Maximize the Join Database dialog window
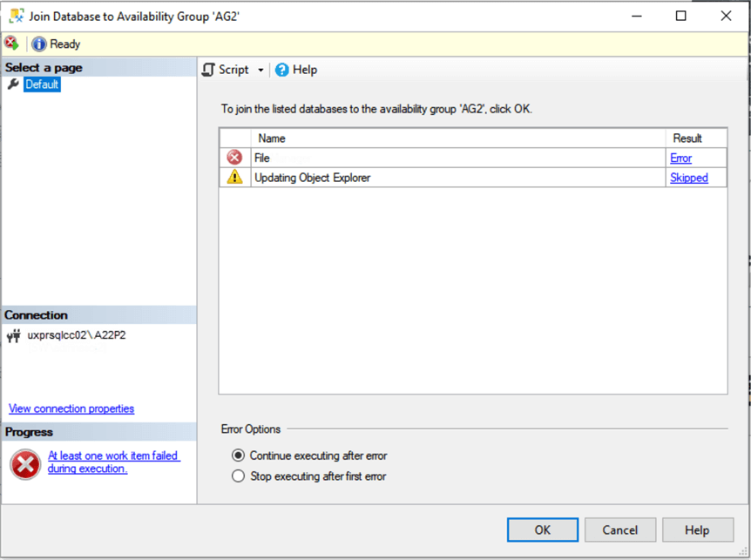The image size is (751, 560). pyautogui.click(x=680, y=16)
